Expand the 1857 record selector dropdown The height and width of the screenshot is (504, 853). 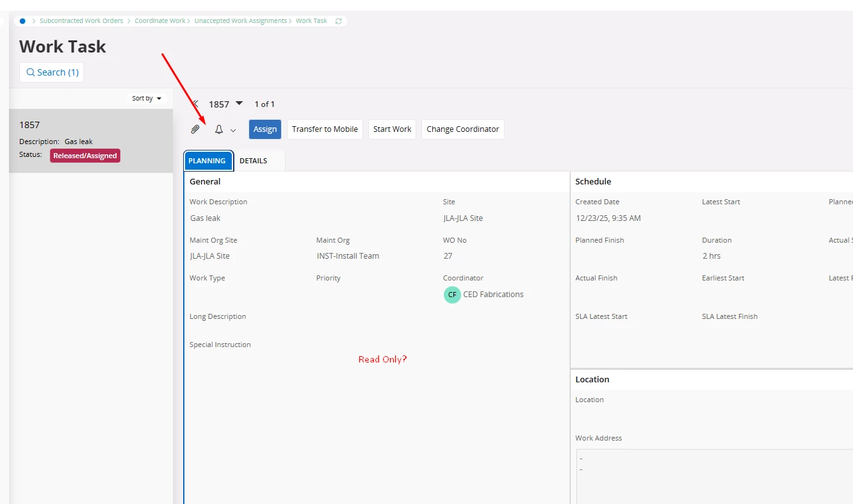[x=240, y=103]
